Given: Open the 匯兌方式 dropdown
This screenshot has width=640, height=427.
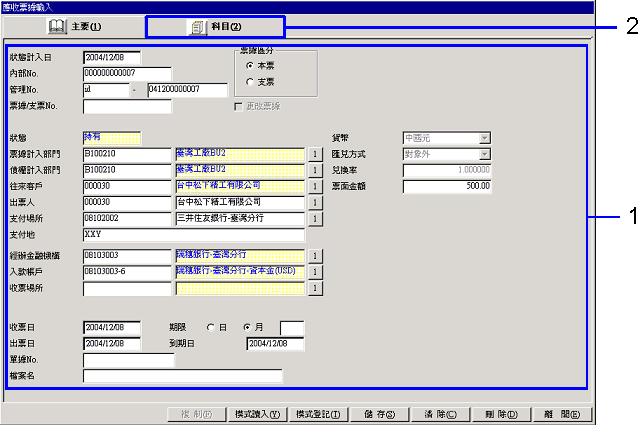Looking at the screenshot, I should 484,154.
